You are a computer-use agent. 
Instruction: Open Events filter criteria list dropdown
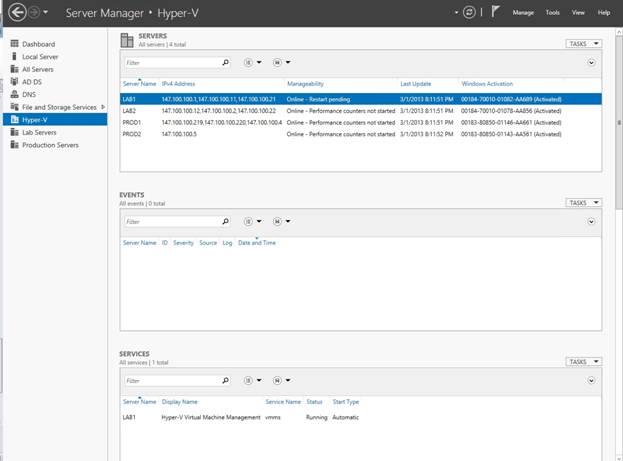click(252, 221)
